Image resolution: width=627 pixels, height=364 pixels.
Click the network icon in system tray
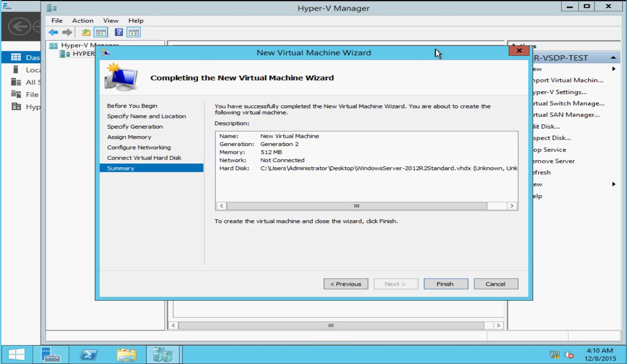pyautogui.click(x=554, y=354)
